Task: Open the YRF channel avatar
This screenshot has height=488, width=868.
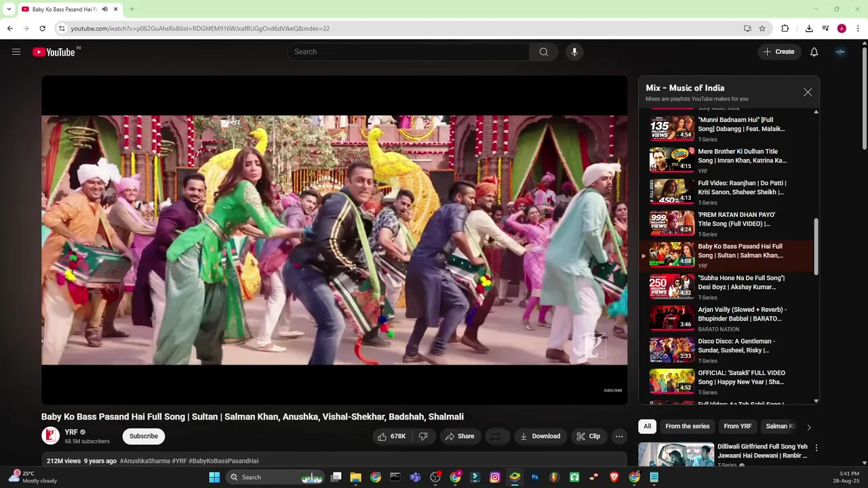Action: 51,436
